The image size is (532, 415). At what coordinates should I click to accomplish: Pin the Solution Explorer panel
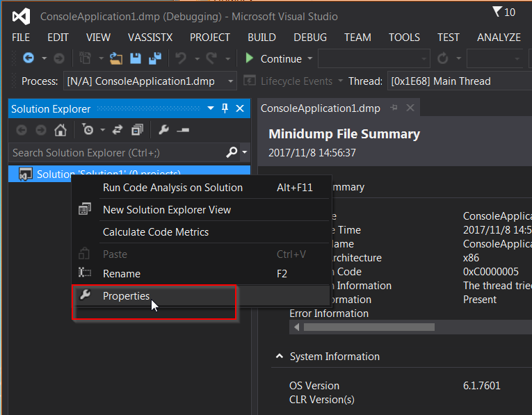pyautogui.click(x=225, y=108)
